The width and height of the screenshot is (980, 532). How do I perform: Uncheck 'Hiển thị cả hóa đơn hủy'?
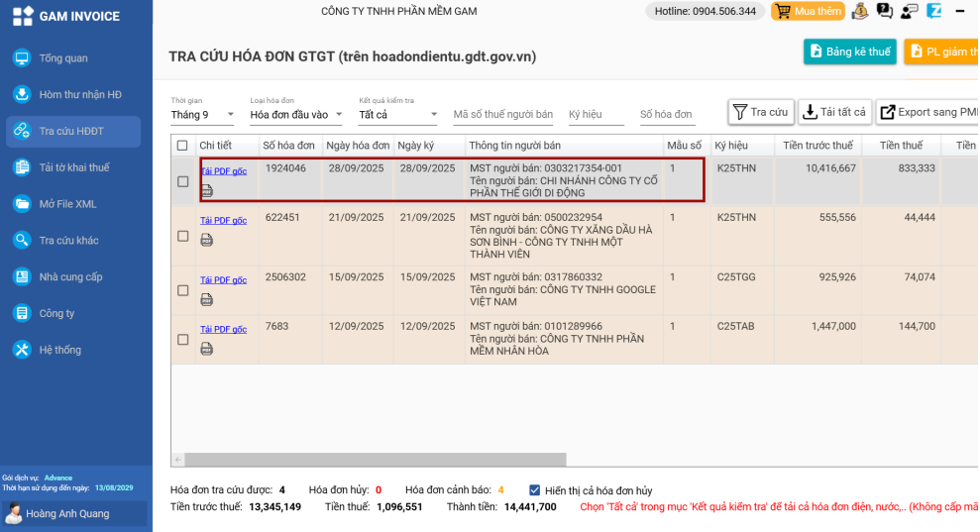tap(535, 490)
